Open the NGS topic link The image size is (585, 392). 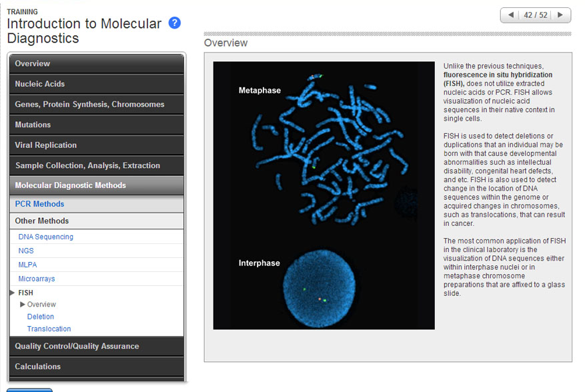26,251
